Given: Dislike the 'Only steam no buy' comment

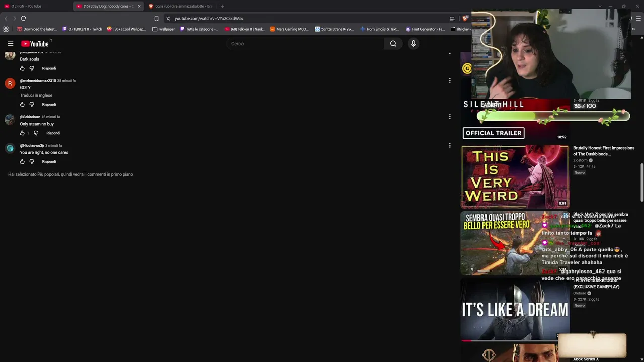Looking at the screenshot, I should pyautogui.click(x=36, y=133).
